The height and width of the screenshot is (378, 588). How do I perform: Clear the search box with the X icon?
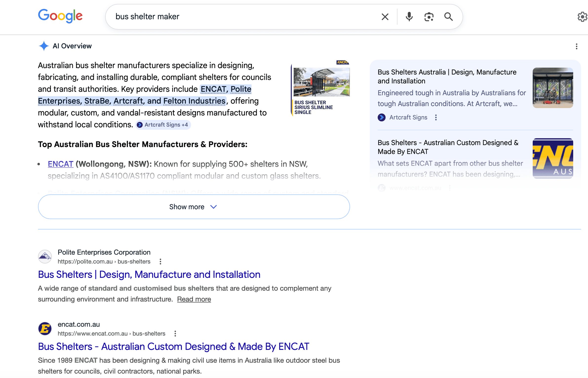(385, 17)
